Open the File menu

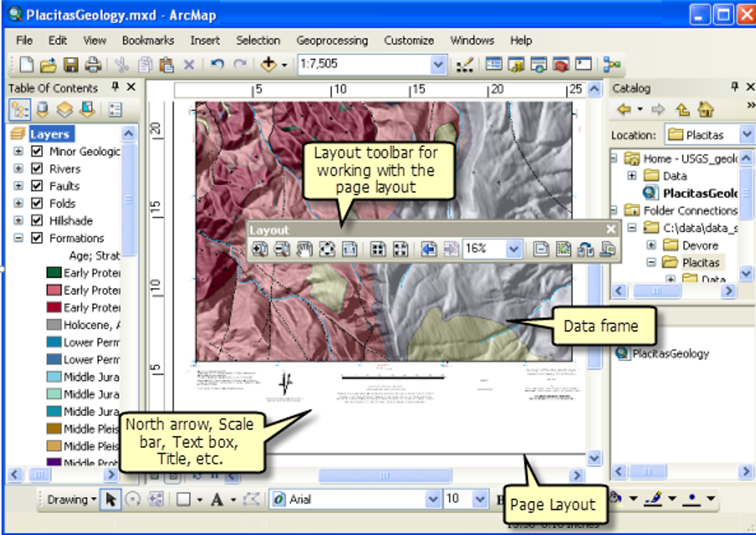point(24,40)
